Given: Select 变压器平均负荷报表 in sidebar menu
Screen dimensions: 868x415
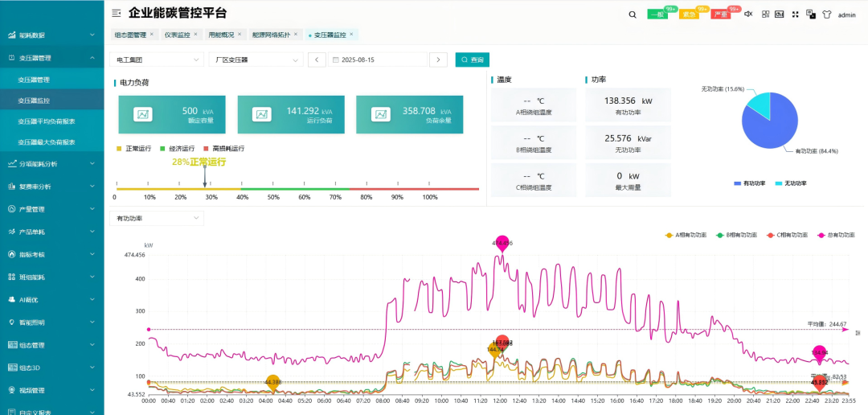Looking at the screenshot, I should click(x=47, y=121).
